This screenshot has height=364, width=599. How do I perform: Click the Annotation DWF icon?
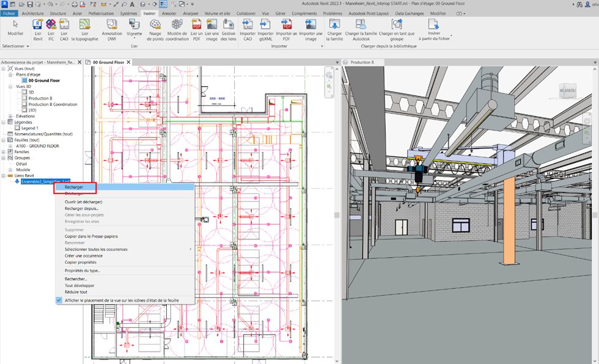[112, 25]
